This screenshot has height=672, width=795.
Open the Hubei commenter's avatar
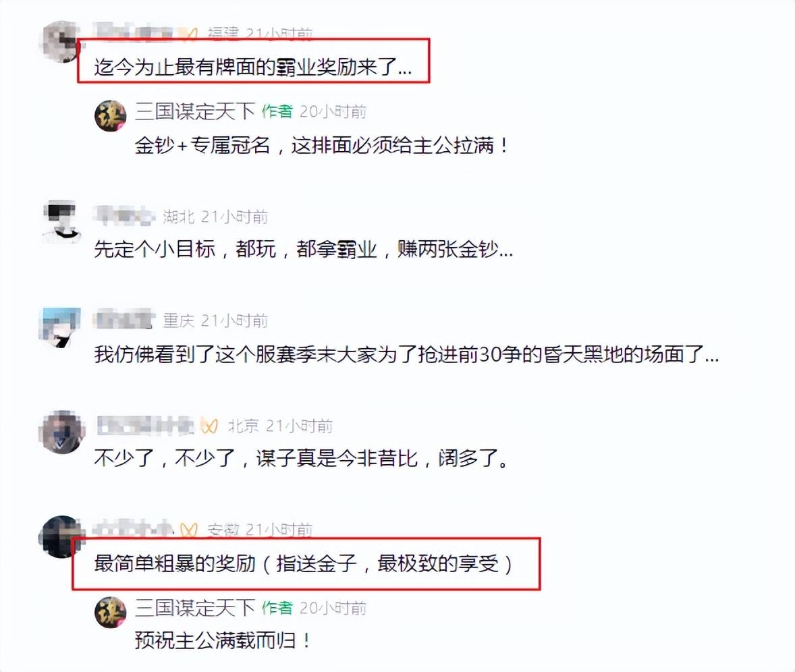[62, 222]
